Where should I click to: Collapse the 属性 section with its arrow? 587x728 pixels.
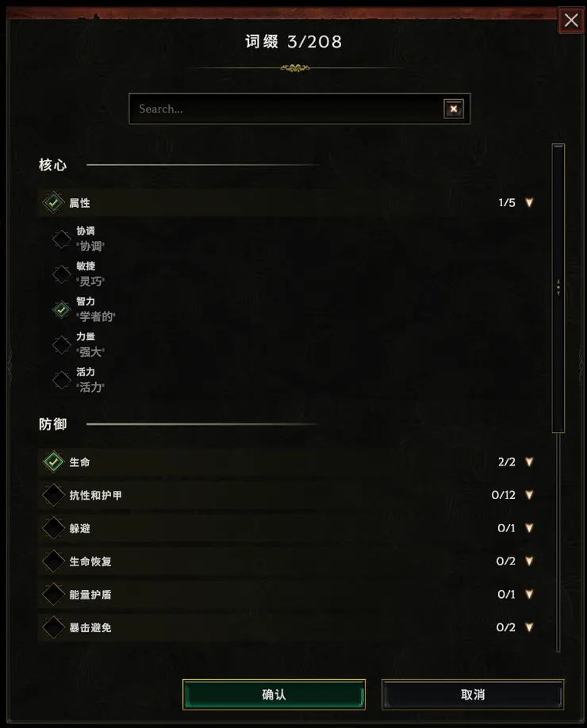pos(529,202)
